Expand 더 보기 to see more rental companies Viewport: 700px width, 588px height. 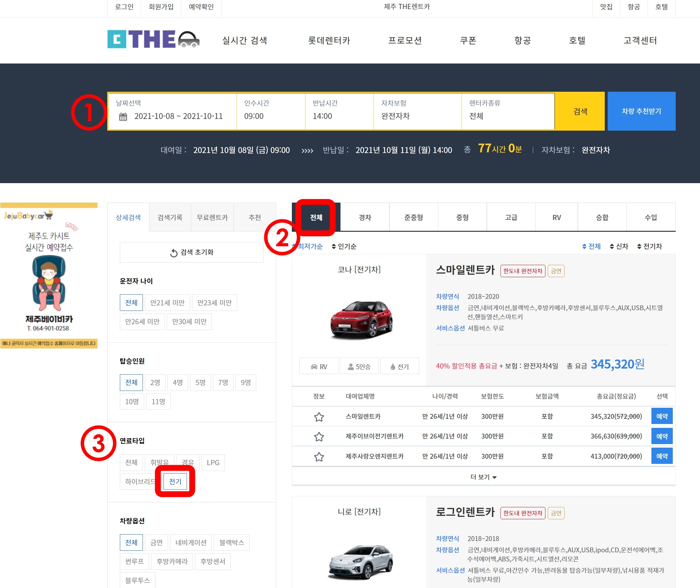coord(483,476)
